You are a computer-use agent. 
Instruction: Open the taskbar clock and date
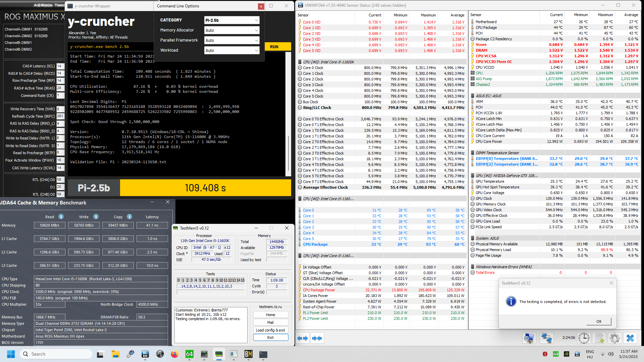[629, 354]
